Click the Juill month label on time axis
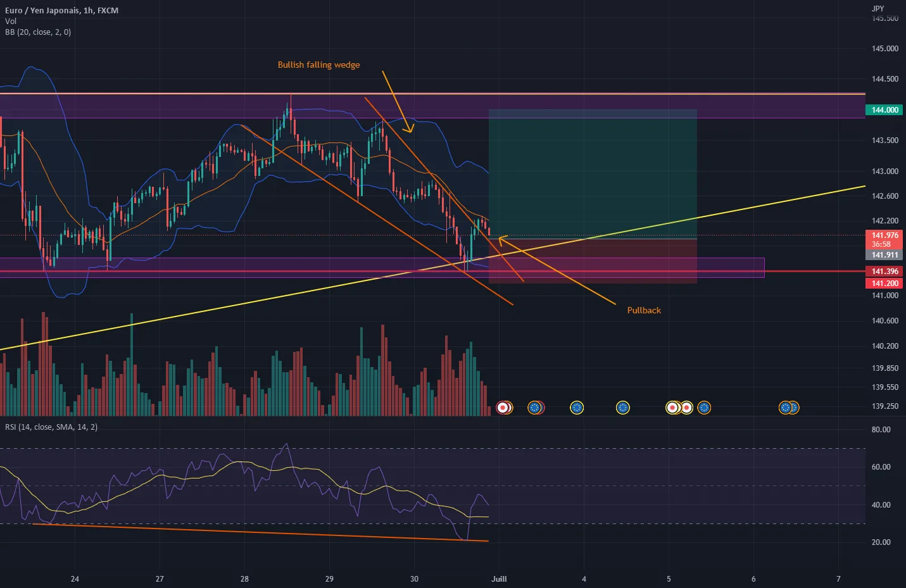Viewport: 906px width, 588px height. tap(499, 579)
